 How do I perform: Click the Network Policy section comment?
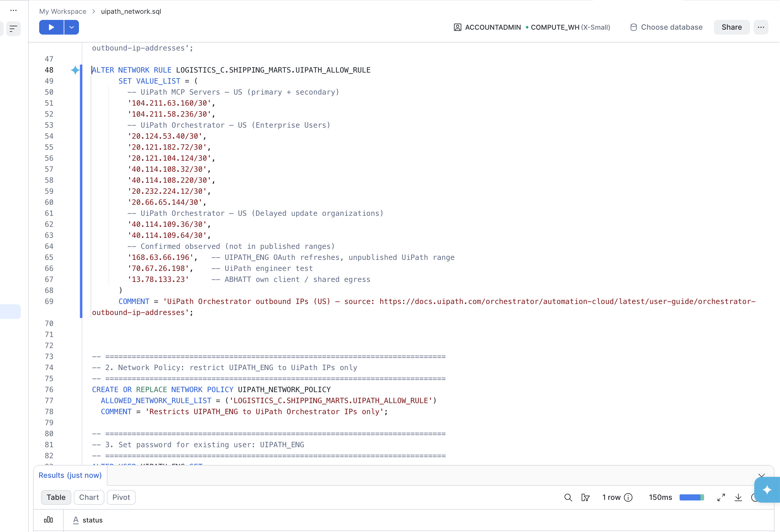[224, 368]
